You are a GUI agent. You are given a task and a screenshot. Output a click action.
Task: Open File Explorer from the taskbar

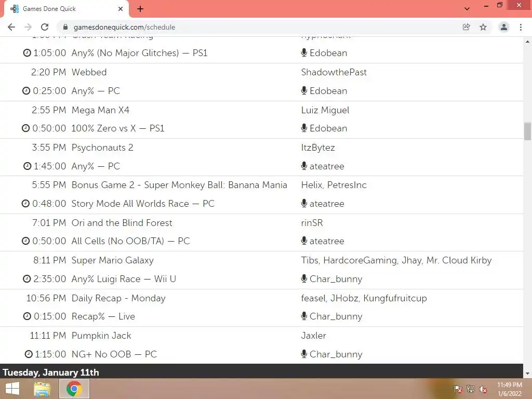coord(42,389)
